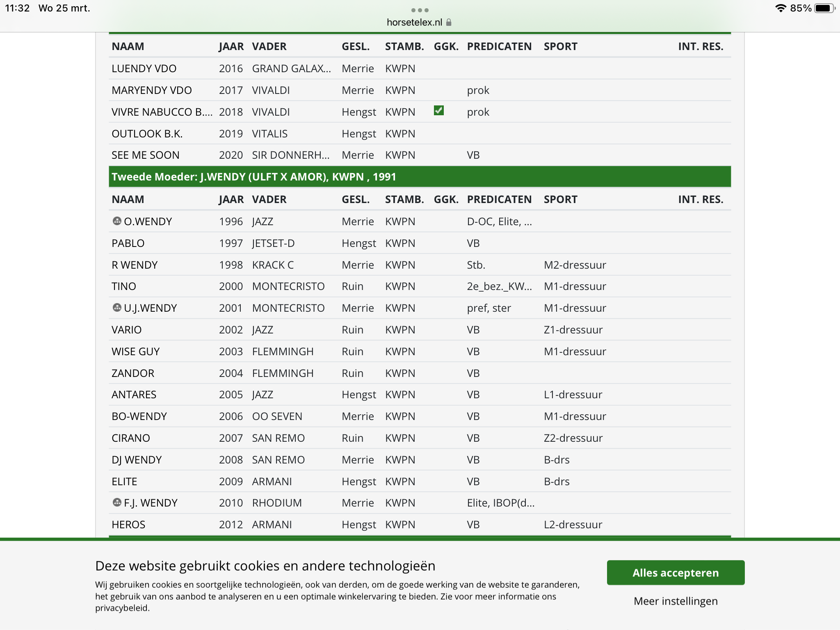Tap the Wi-Fi status icon

pos(781,8)
